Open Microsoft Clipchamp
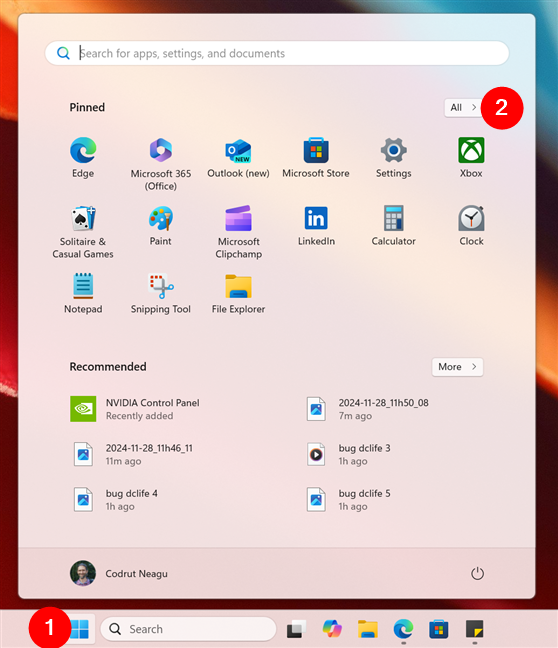This screenshot has width=558, height=648. [x=238, y=232]
